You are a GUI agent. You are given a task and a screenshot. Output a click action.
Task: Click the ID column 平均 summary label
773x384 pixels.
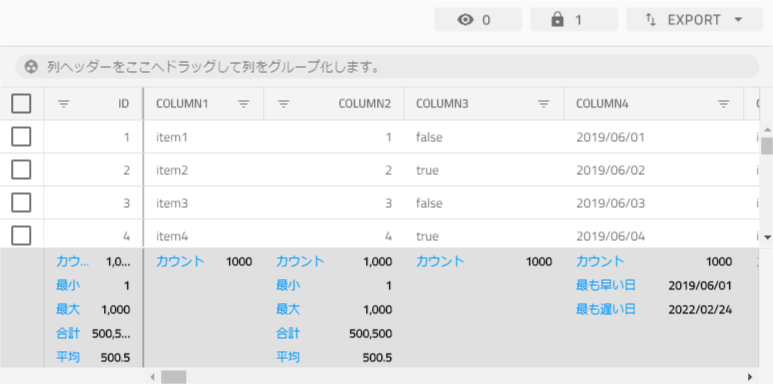[68, 357]
